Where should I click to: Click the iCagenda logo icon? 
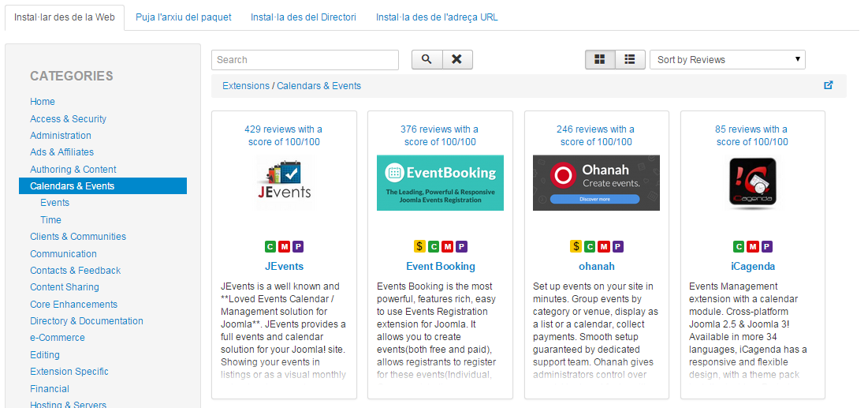click(752, 183)
